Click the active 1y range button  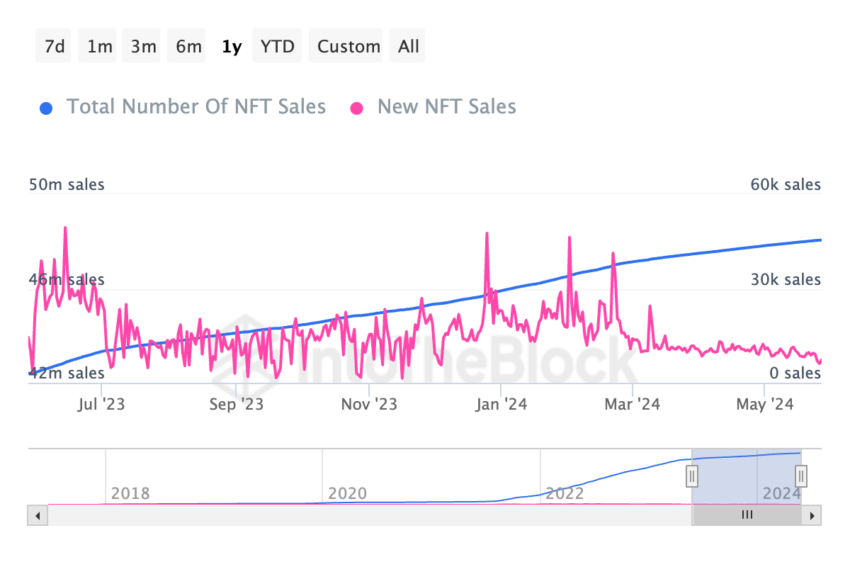coord(231,46)
